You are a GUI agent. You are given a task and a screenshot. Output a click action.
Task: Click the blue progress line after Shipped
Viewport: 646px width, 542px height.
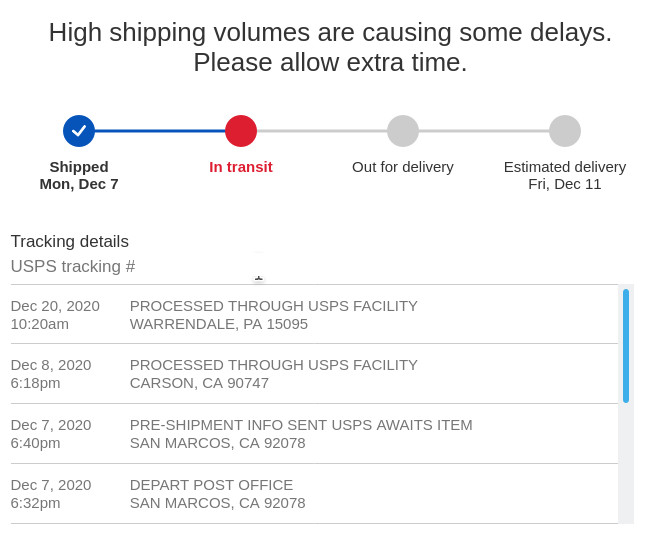pyautogui.click(x=160, y=131)
